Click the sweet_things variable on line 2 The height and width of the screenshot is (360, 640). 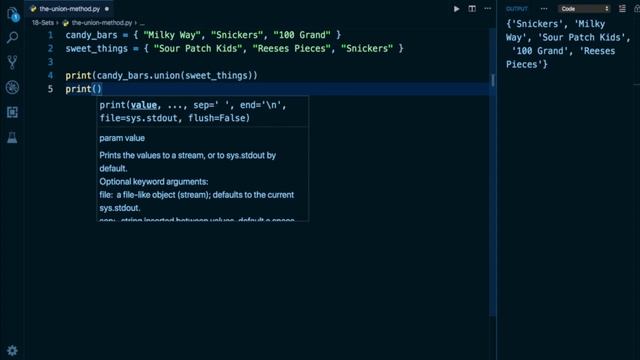[x=97, y=49]
